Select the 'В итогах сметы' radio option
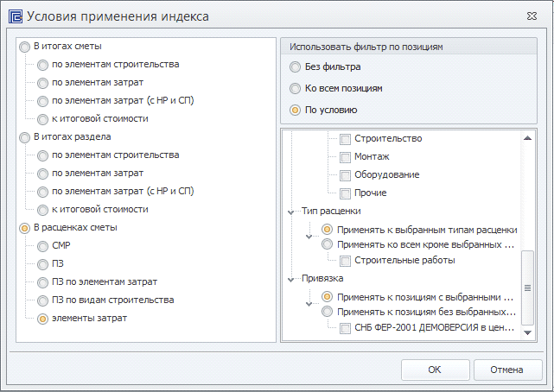Image resolution: width=554 pixels, height=392 pixels. click(x=25, y=47)
